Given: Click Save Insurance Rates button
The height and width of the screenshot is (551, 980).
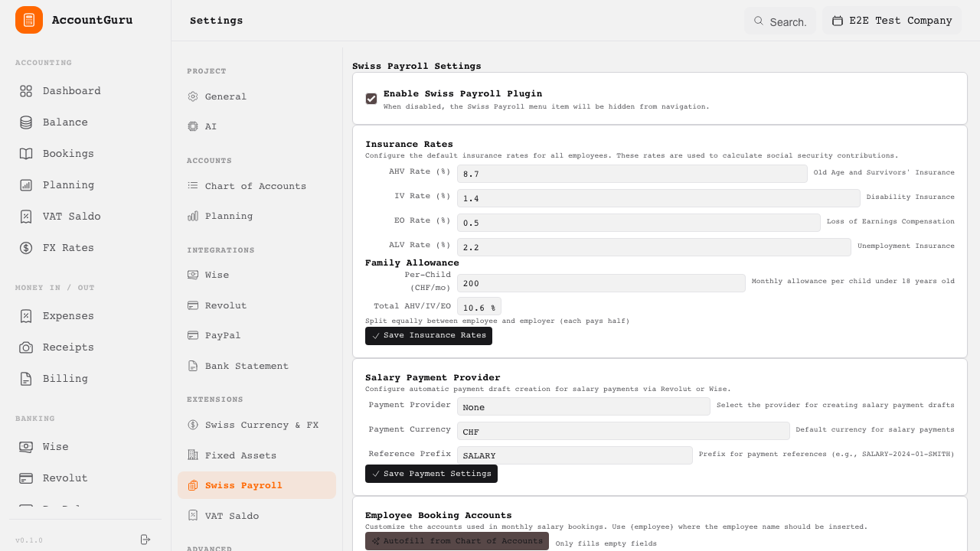Looking at the screenshot, I should tap(428, 335).
